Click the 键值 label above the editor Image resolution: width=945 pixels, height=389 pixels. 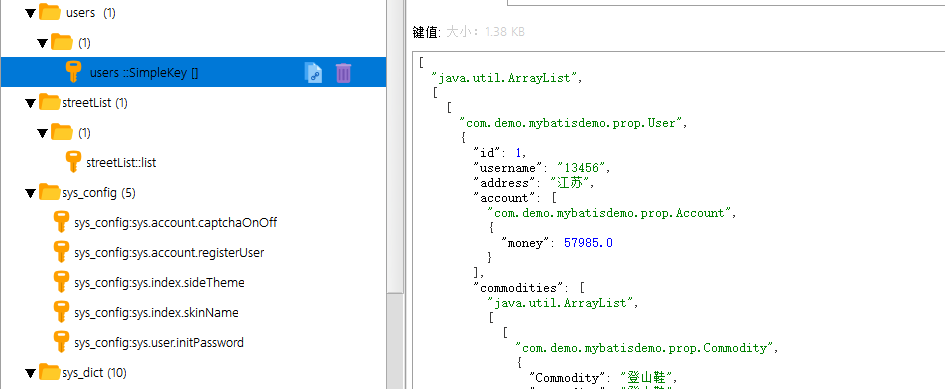point(427,32)
